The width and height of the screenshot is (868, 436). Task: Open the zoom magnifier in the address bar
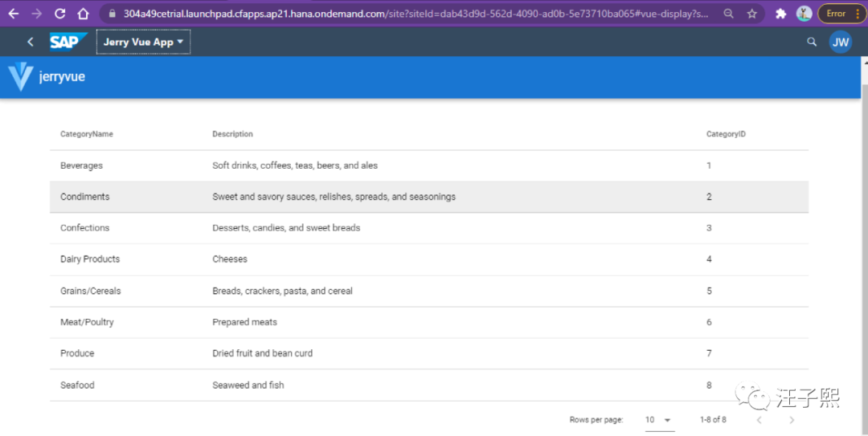point(728,14)
